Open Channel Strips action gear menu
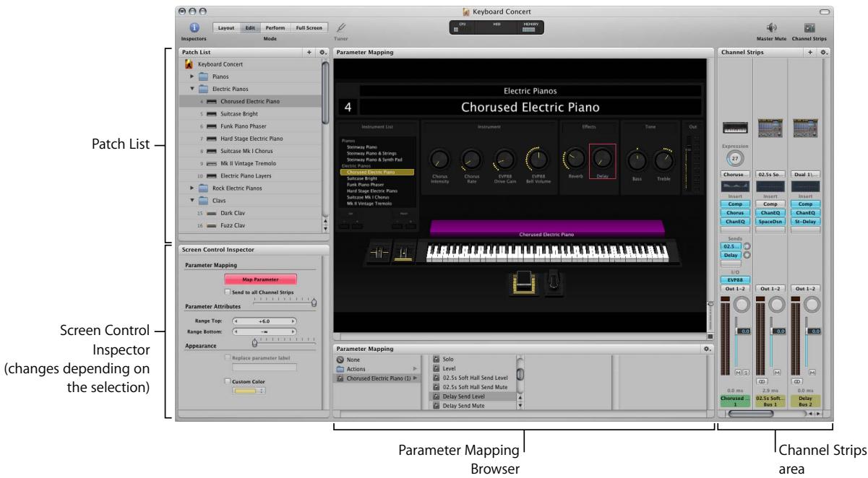 click(x=823, y=53)
